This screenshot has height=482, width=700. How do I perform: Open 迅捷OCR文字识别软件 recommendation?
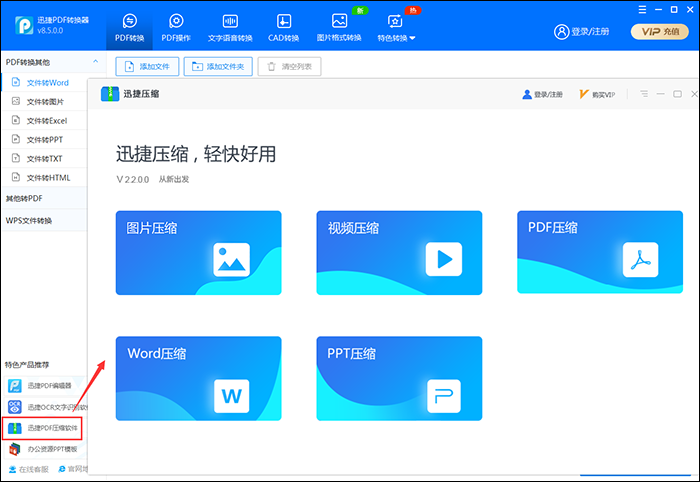coord(45,407)
